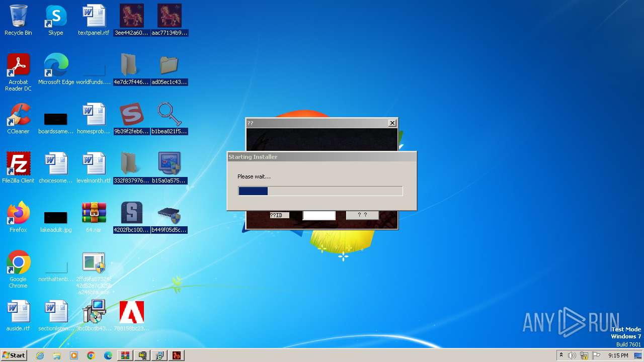Image resolution: width=644 pixels, height=362 pixels.
Task: Switch to the installer taskbar window
Action: 159,355
